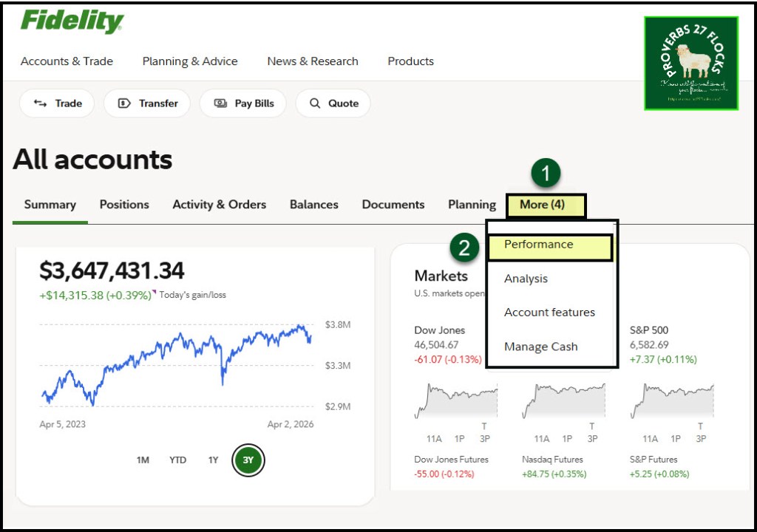Open the Activity & Orders tab
This screenshot has height=532, width=757.
[x=219, y=205]
